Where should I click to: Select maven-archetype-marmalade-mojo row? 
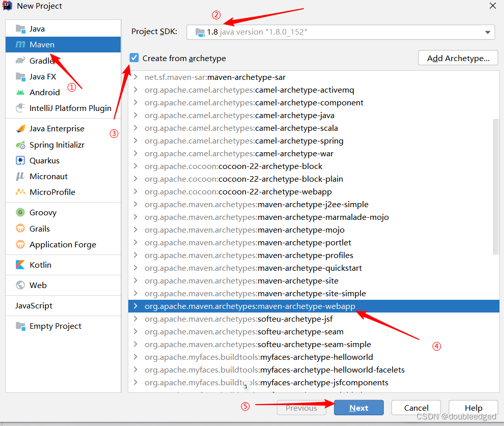coord(314,217)
